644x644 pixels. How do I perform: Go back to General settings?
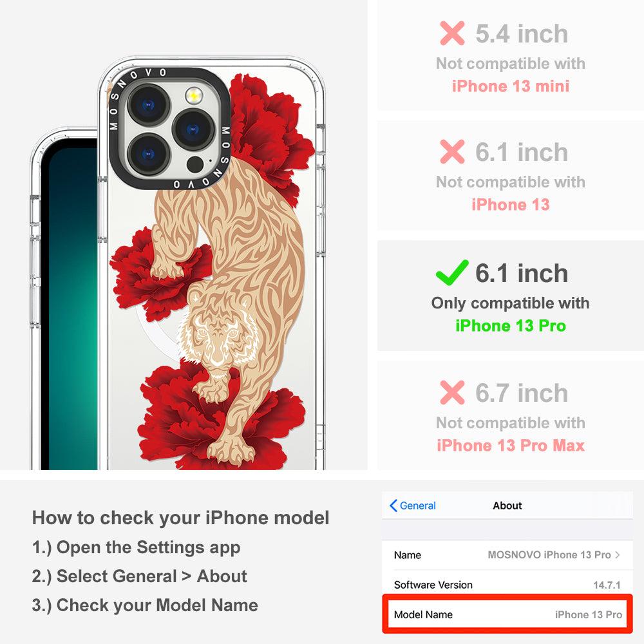(413, 506)
